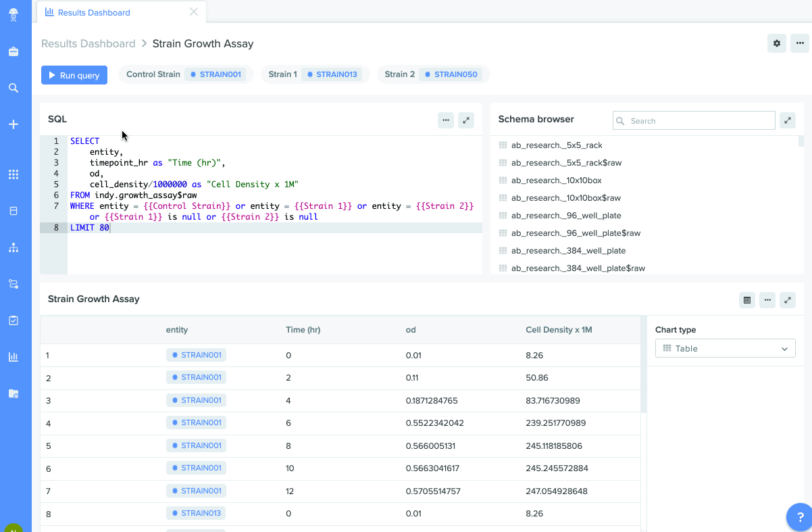The width and height of the screenshot is (812, 532).
Task: Edit Control Strain parameter STRAIN001
Action: (215, 74)
